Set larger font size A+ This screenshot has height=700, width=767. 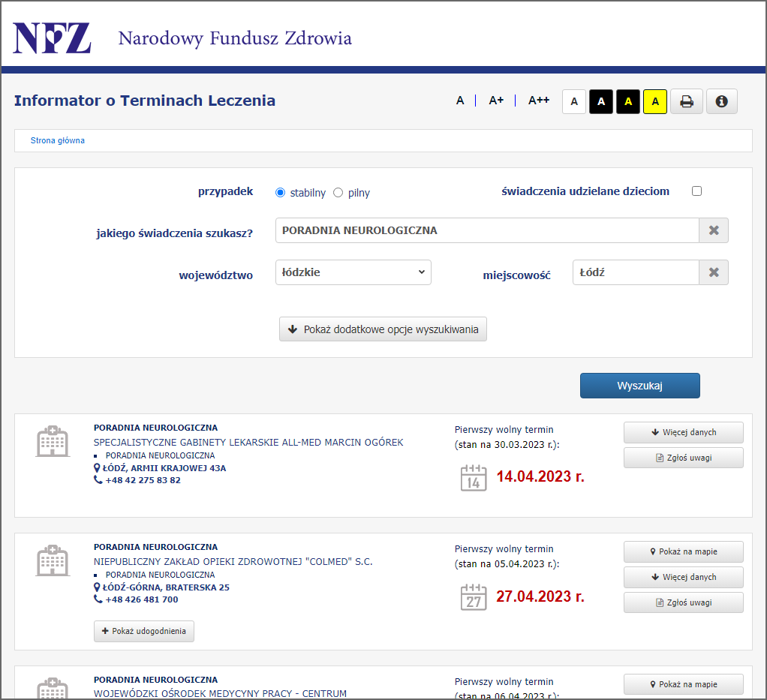pyautogui.click(x=496, y=101)
